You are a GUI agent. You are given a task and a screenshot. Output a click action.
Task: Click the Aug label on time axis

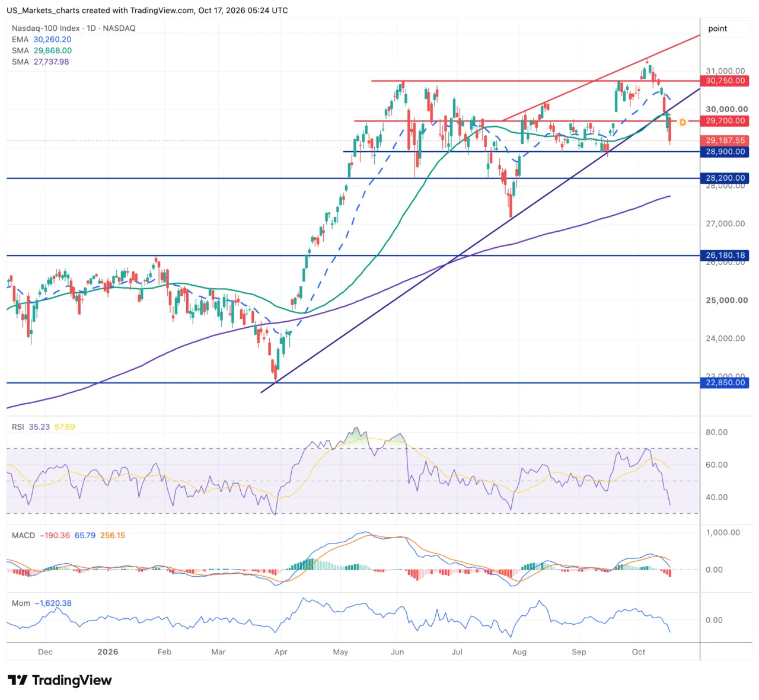tap(519, 651)
